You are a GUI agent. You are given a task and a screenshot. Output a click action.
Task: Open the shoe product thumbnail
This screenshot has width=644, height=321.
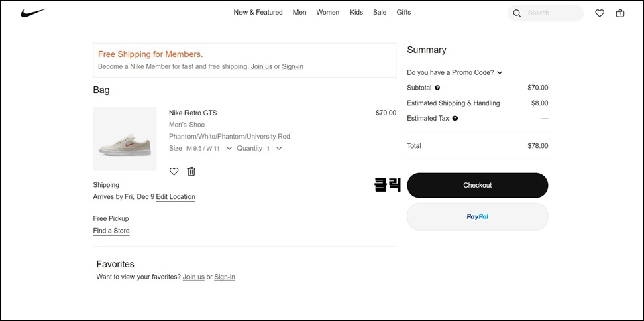tap(125, 139)
